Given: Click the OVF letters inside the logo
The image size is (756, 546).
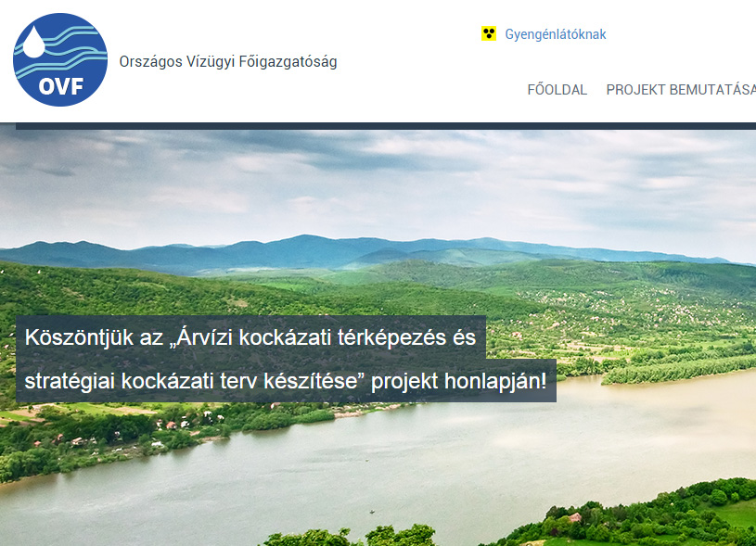Looking at the screenshot, I should click(60, 87).
